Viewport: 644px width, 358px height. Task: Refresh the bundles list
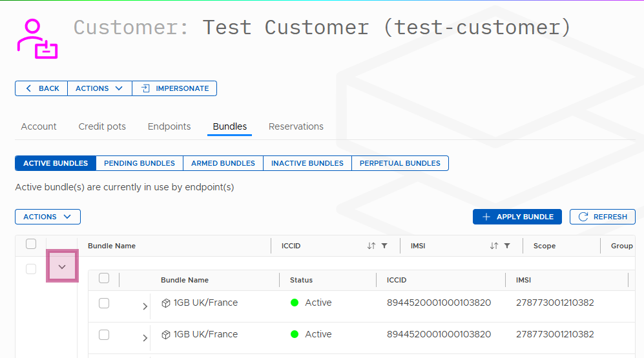pyautogui.click(x=603, y=217)
